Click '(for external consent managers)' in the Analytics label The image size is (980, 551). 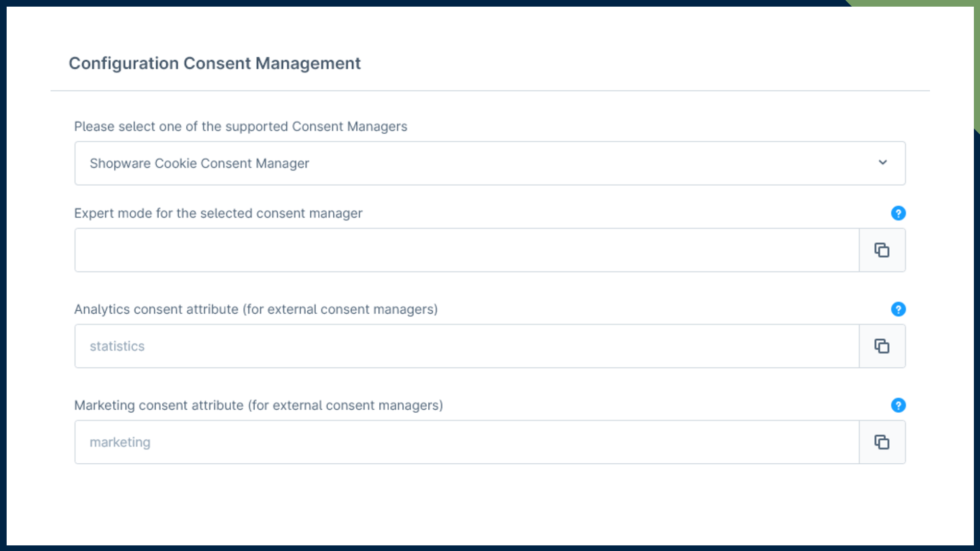(x=340, y=309)
